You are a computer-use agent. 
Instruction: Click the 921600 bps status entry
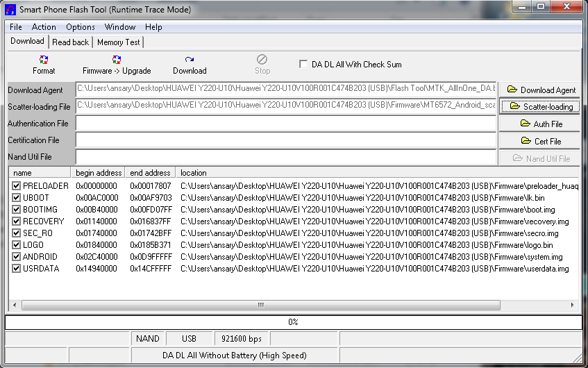coord(242,338)
